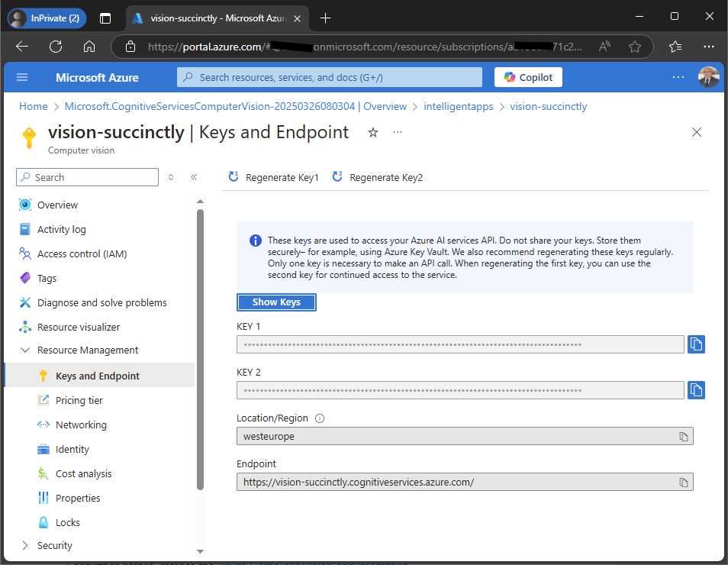Image resolution: width=728 pixels, height=565 pixels.
Task: Copy KEY 2 to clipboard
Action: click(x=696, y=390)
